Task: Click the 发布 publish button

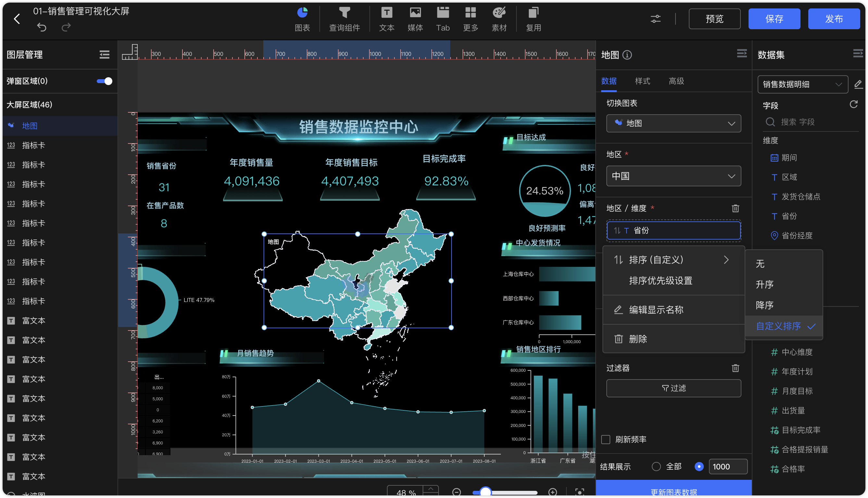Action: tap(834, 19)
